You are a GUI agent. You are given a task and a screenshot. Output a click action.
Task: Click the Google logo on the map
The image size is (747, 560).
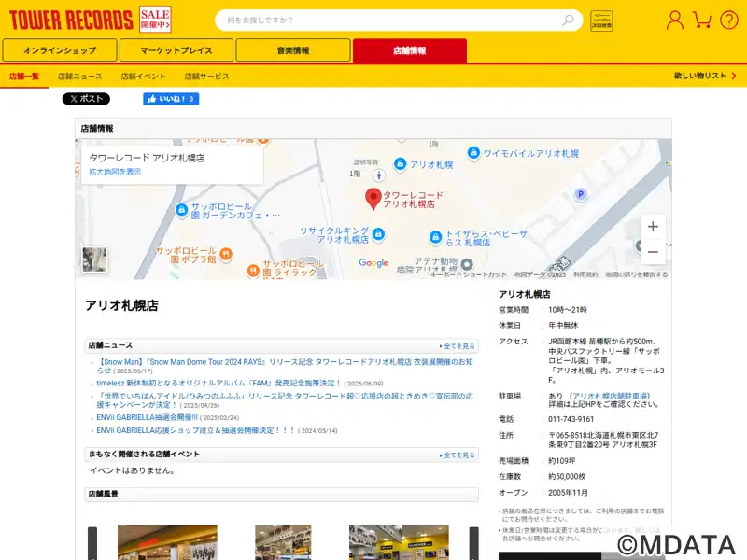pyautogui.click(x=373, y=263)
